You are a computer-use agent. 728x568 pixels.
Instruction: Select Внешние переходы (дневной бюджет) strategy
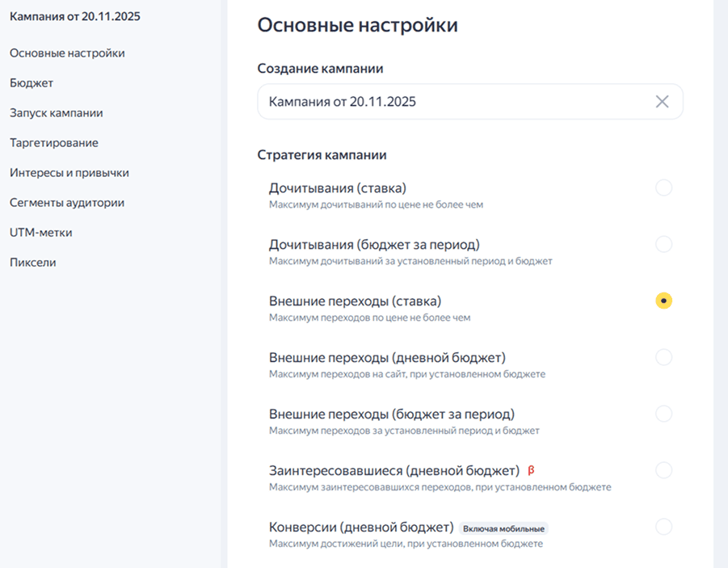click(x=664, y=356)
